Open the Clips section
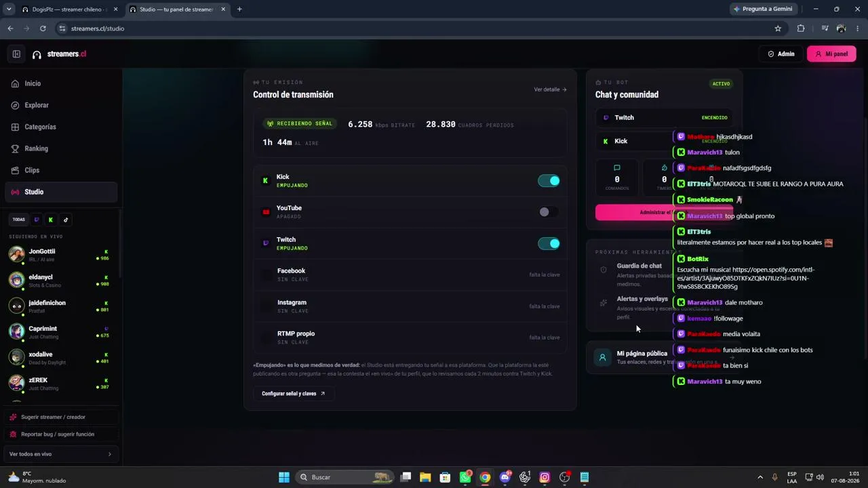Screen dimensions: 868x488 pyautogui.click(x=61, y=170)
